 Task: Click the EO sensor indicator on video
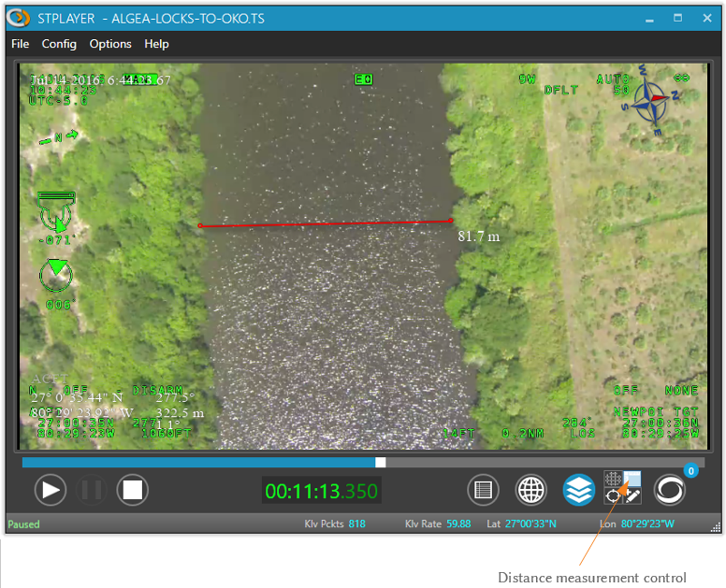tap(363, 79)
